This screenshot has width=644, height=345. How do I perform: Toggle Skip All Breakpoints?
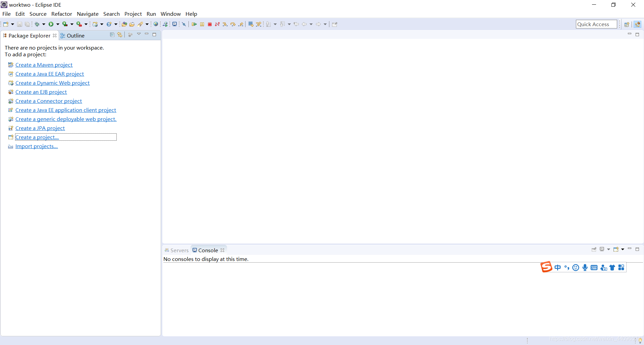coord(184,24)
